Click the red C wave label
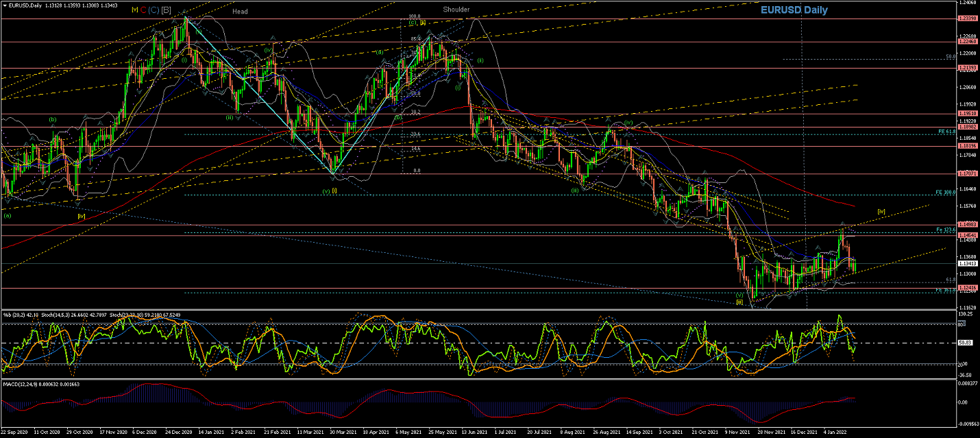This screenshot has height=438, width=980. pos(143,10)
